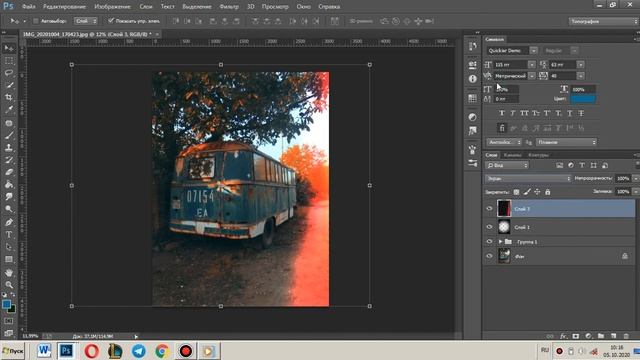
Task: Hide the Слой 3 layer
Action: [489, 209]
